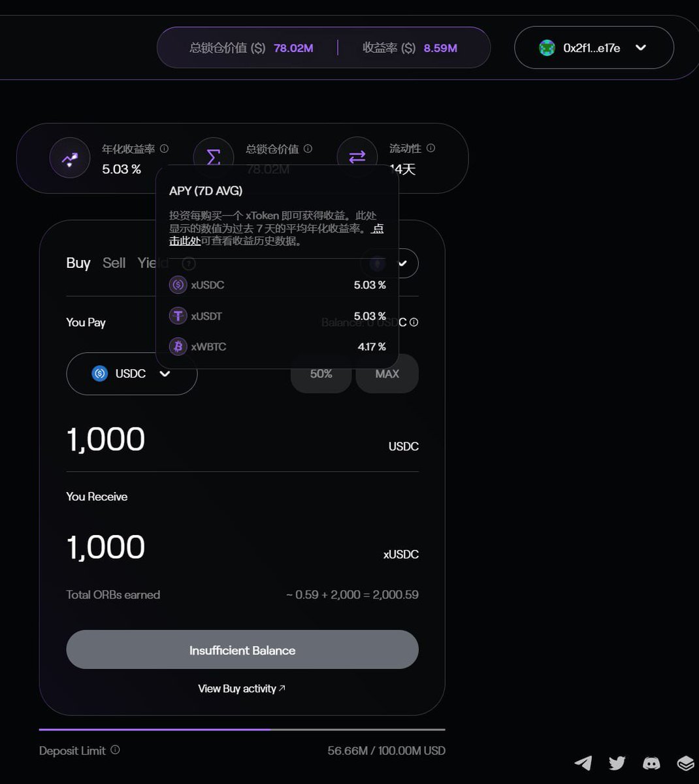
Task: Open the View Buy activity link
Action: coord(242,689)
